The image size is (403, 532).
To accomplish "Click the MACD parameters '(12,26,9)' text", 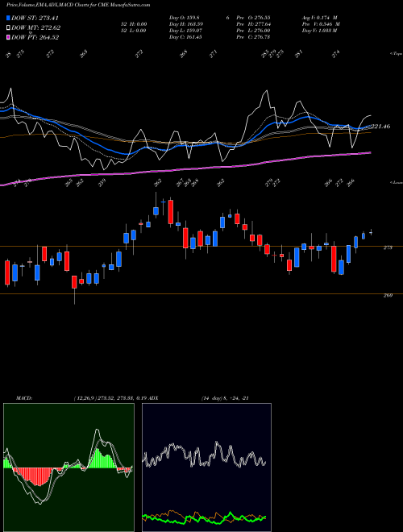I will tap(85, 398).
